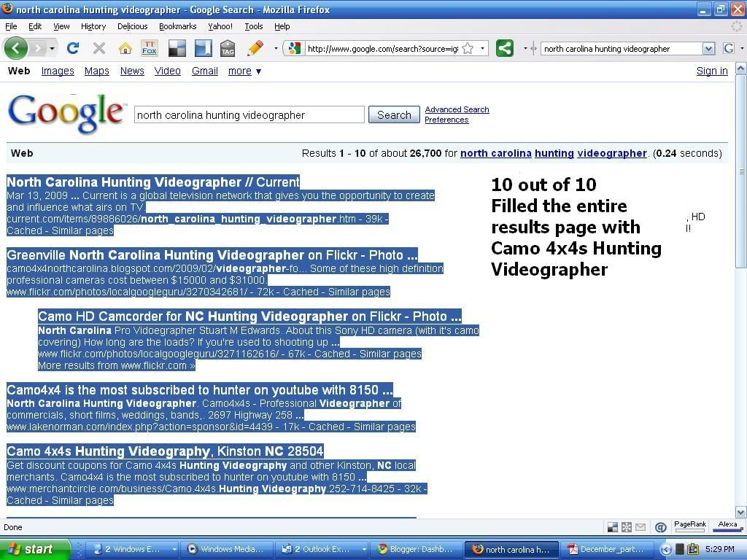Viewport: 747px width, 560px height.
Task: Open Camo 4x4s Hunting Videography Kinston result
Action: pos(165,451)
